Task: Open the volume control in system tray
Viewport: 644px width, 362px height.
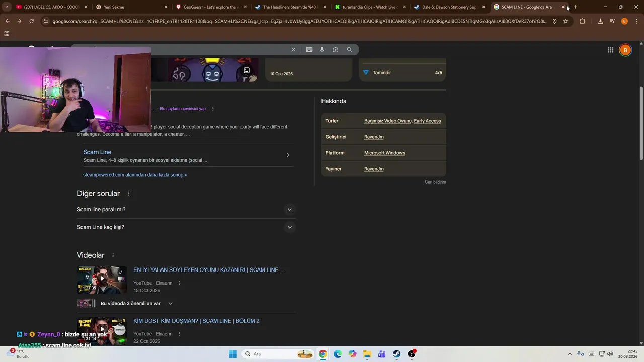Action: click(610, 354)
